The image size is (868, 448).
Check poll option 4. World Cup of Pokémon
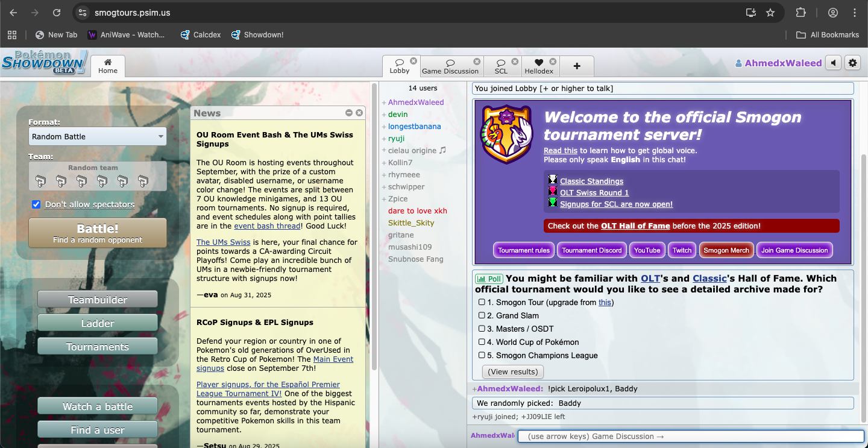coord(482,342)
